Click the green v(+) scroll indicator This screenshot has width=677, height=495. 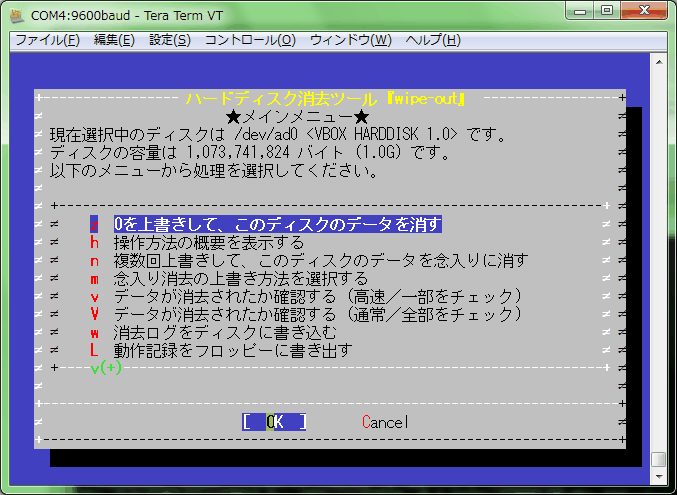(106, 368)
